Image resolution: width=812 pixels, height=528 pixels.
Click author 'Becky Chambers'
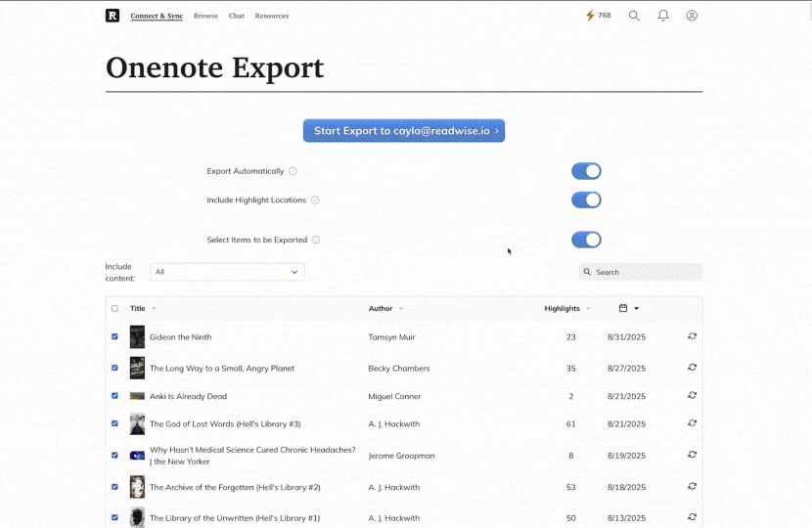[x=399, y=368]
